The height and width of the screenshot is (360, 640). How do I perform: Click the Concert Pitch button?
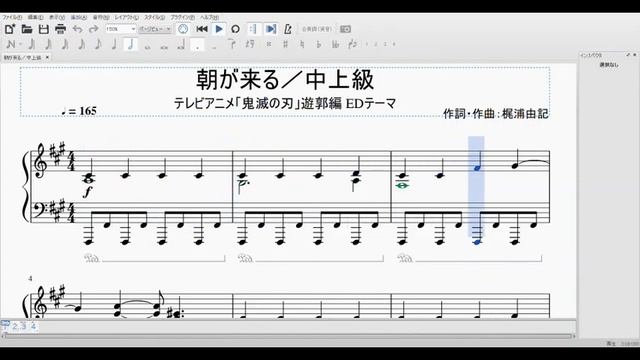pyautogui.click(x=316, y=29)
